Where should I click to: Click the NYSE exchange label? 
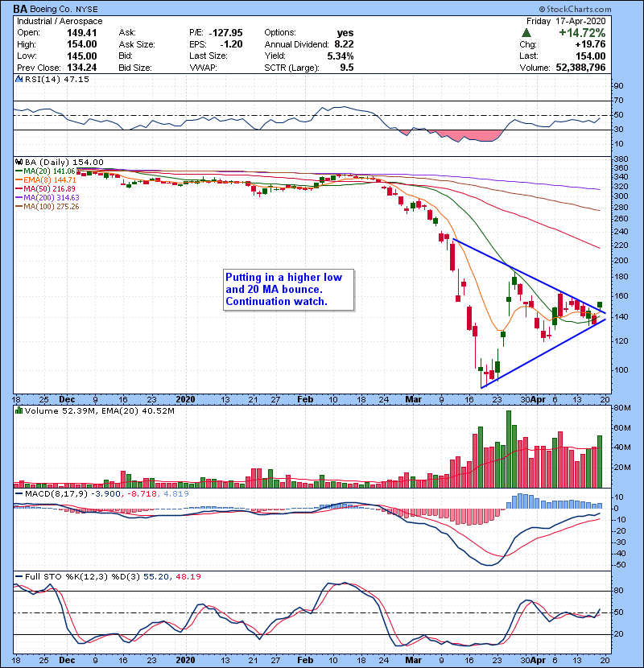[86, 9]
